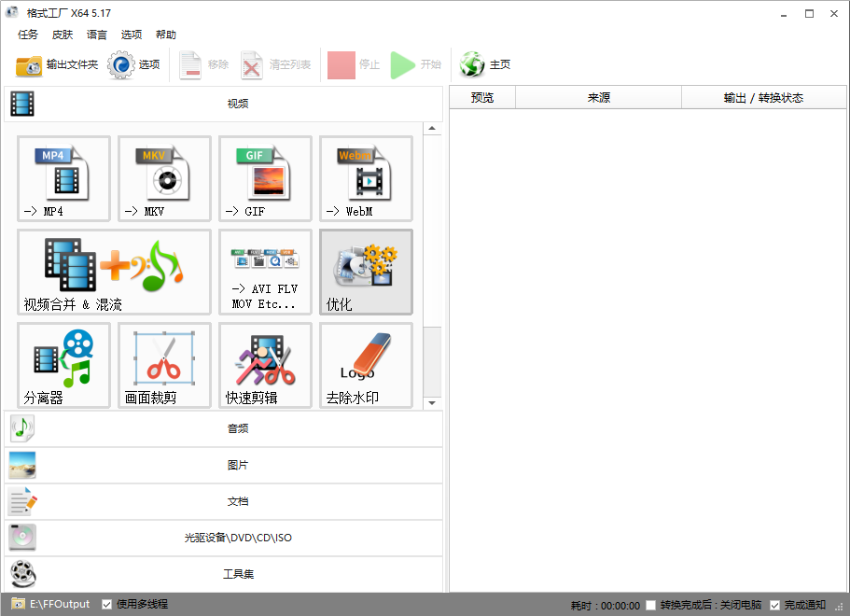The height and width of the screenshot is (616, 850).
Task: Open the WebM converter
Action: coord(366,178)
